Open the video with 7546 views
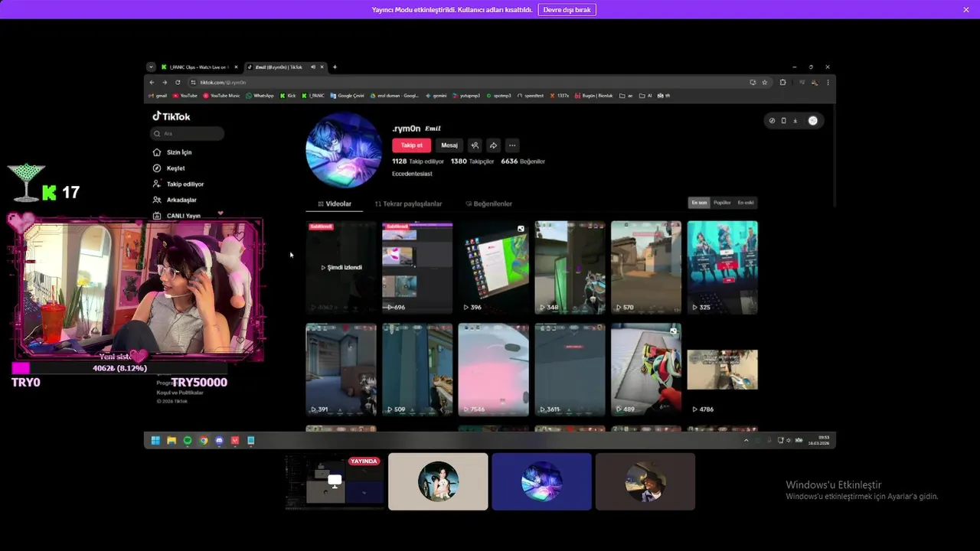The width and height of the screenshot is (980, 551). tap(493, 370)
